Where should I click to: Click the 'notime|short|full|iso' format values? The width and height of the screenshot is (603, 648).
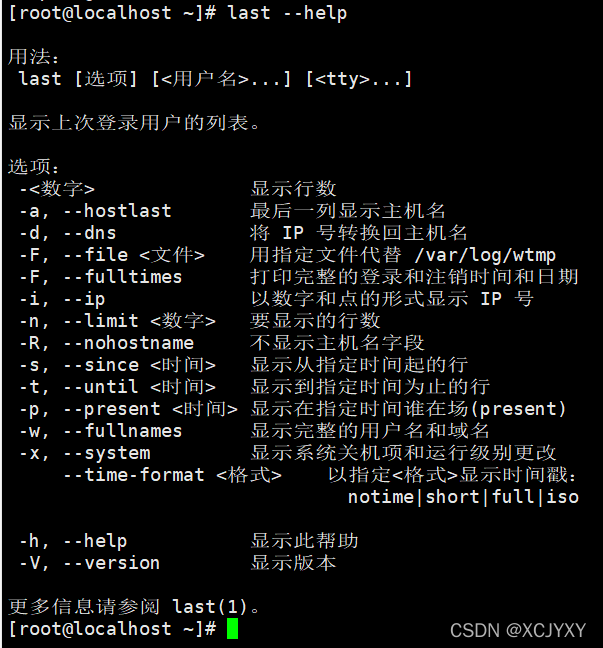(463, 497)
